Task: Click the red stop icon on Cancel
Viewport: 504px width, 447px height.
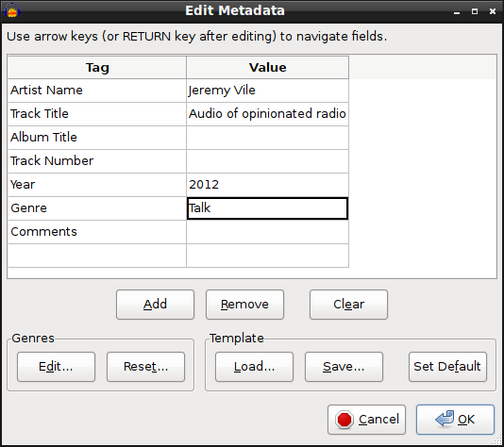Action: click(x=344, y=420)
